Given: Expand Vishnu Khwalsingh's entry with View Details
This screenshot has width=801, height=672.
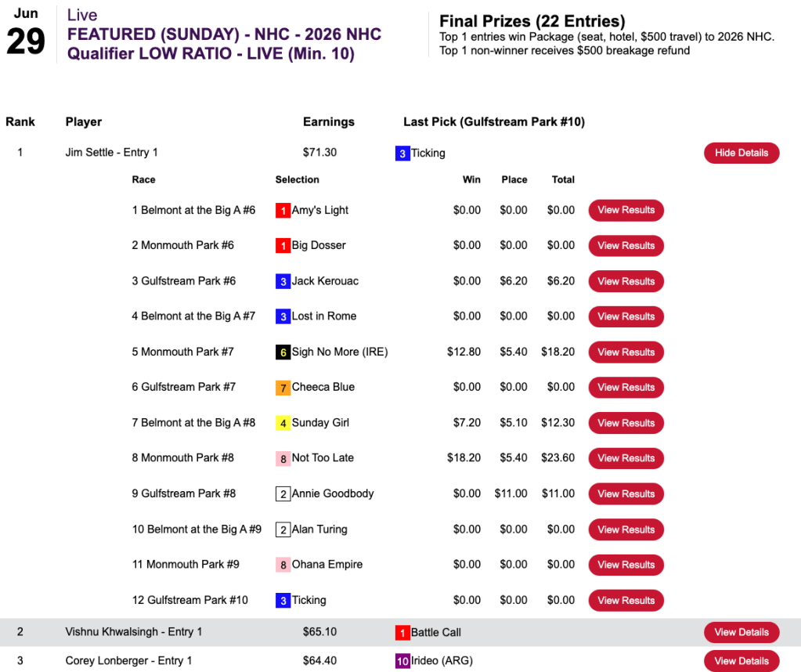Looking at the screenshot, I should [x=741, y=632].
